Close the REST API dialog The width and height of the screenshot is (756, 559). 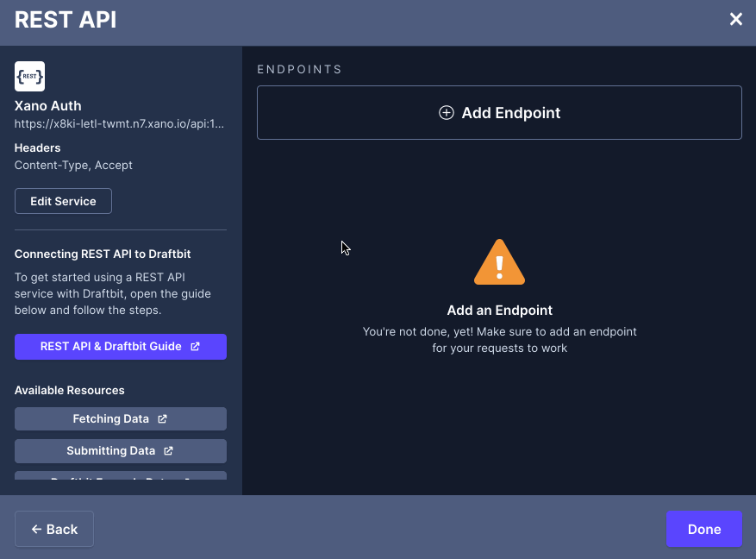(736, 19)
